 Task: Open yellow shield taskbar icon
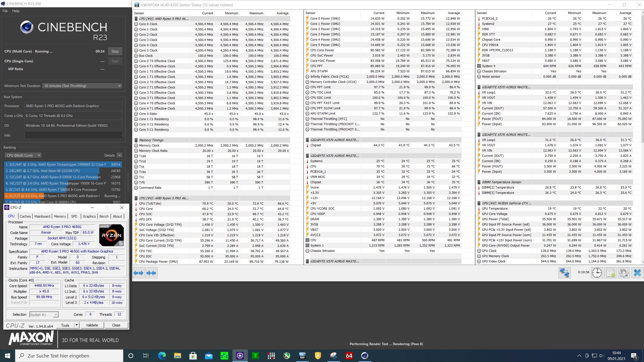[318, 356]
